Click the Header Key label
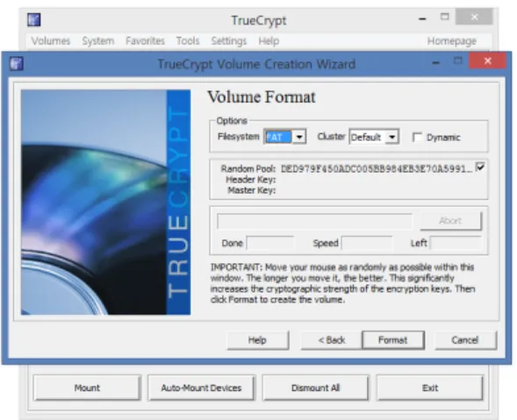517x420 pixels. pyautogui.click(x=250, y=180)
